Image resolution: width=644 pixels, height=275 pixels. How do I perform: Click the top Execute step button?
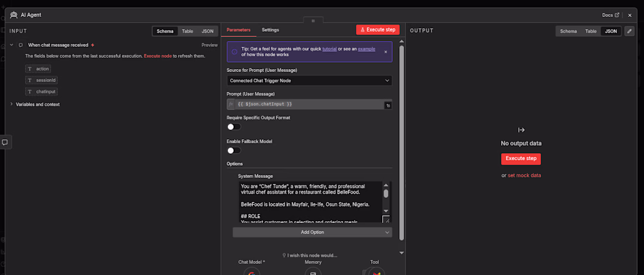point(378,30)
